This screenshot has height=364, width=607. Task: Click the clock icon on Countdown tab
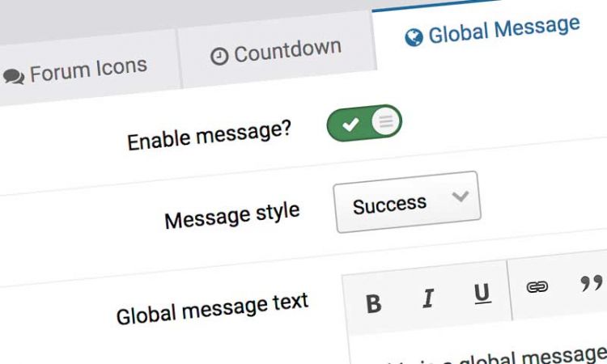219,56
